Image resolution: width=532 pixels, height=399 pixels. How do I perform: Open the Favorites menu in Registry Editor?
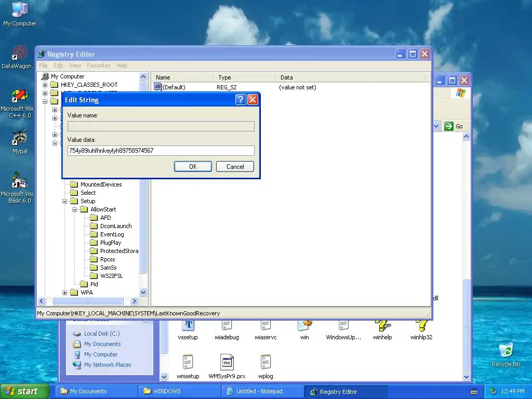pyautogui.click(x=98, y=65)
